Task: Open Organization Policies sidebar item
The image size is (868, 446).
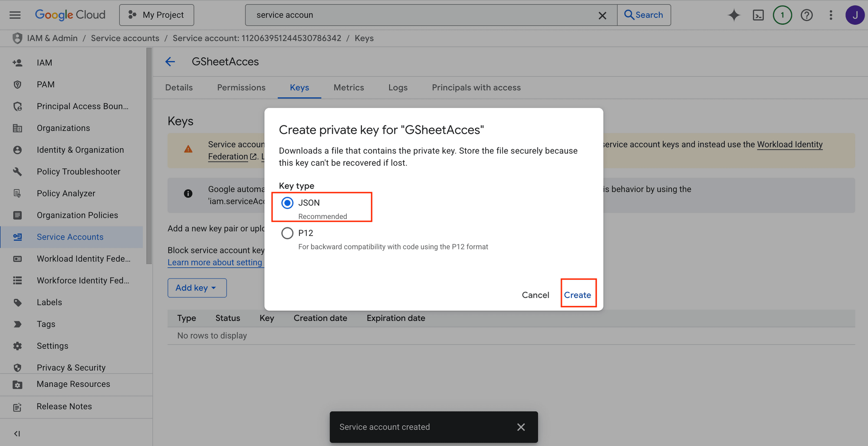Action: click(72, 215)
